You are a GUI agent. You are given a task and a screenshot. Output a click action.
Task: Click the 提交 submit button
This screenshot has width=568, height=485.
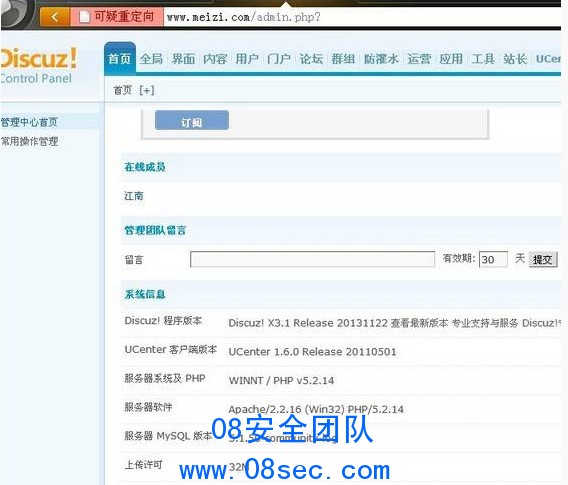tap(543, 259)
